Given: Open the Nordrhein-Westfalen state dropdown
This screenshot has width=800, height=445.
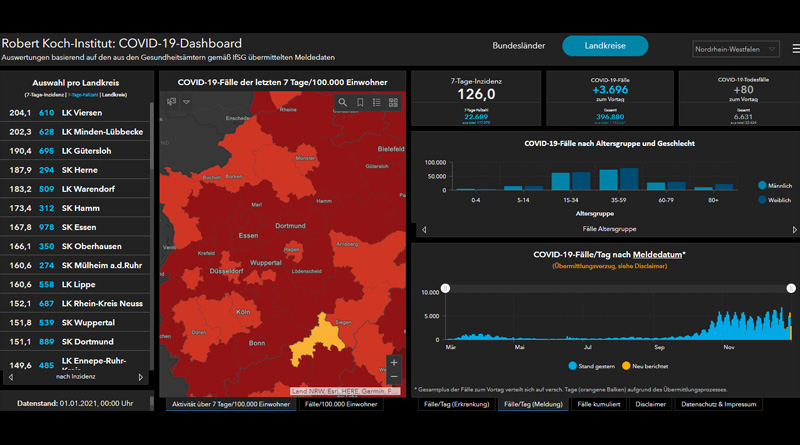Looking at the screenshot, I should (735, 49).
